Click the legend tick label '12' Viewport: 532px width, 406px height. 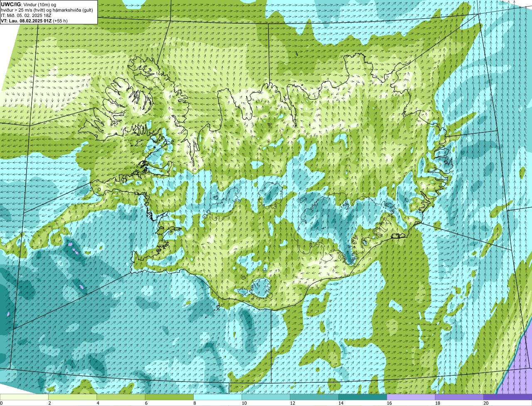click(292, 403)
